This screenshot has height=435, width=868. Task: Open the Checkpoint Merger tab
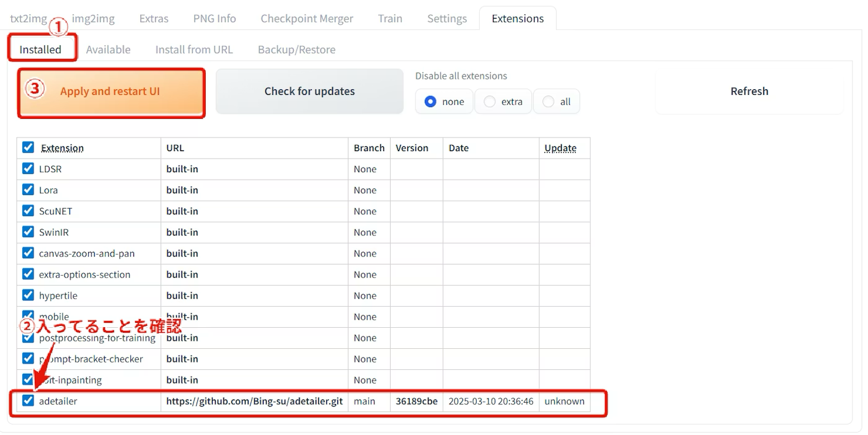(x=307, y=19)
